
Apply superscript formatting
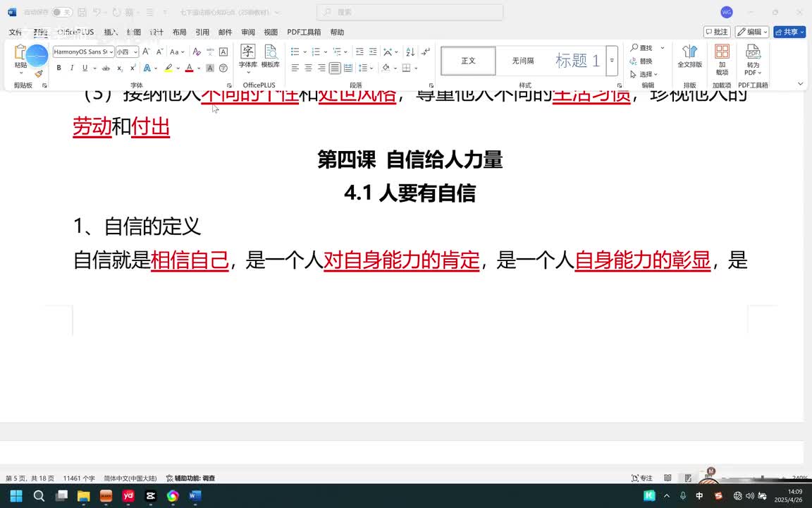(x=133, y=68)
